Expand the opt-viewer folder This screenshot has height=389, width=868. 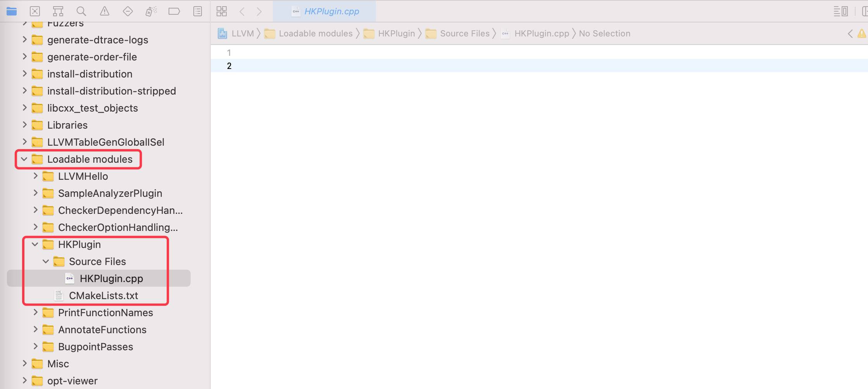tap(25, 380)
